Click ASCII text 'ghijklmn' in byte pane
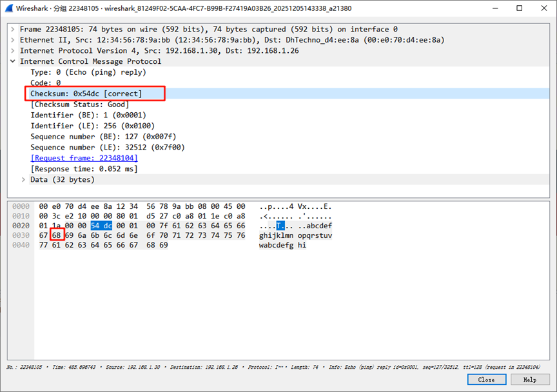The height and width of the screenshot is (392, 557). [277, 235]
